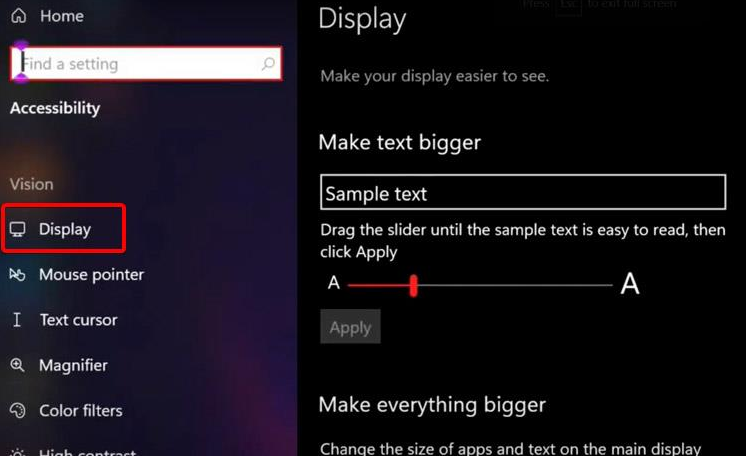
Task: Open Mouse pointer settings
Action: point(91,275)
